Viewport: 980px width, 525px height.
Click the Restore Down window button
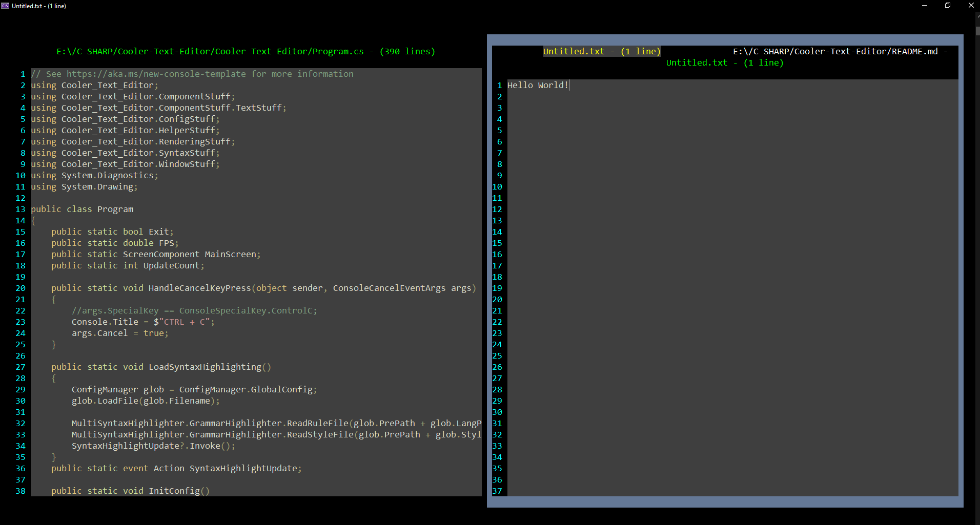pos(947,6)
